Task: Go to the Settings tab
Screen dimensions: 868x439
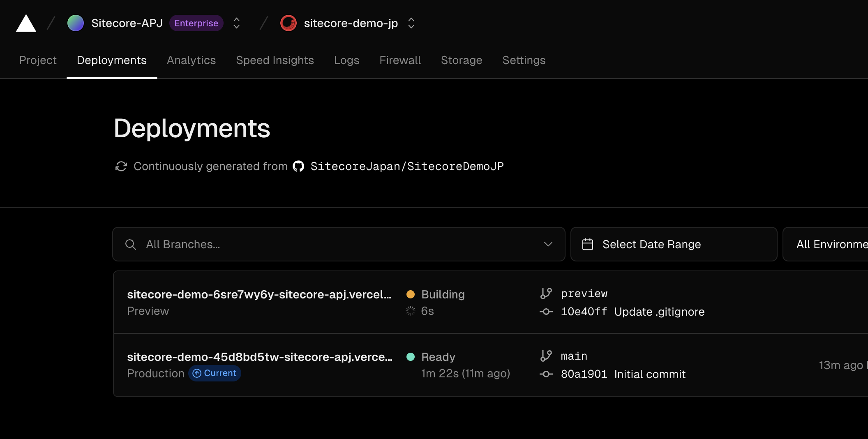Action: point(524,60)
